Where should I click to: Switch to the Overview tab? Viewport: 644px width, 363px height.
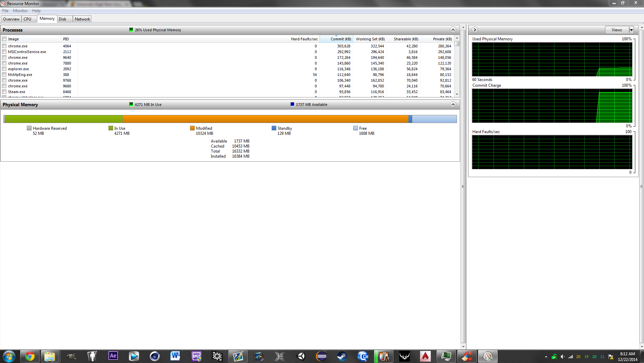click(11, 19)
